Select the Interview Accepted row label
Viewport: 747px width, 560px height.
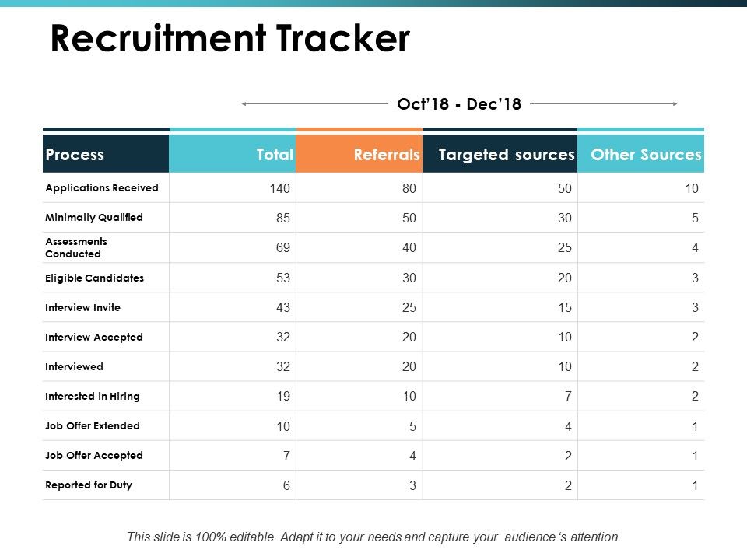94,337
